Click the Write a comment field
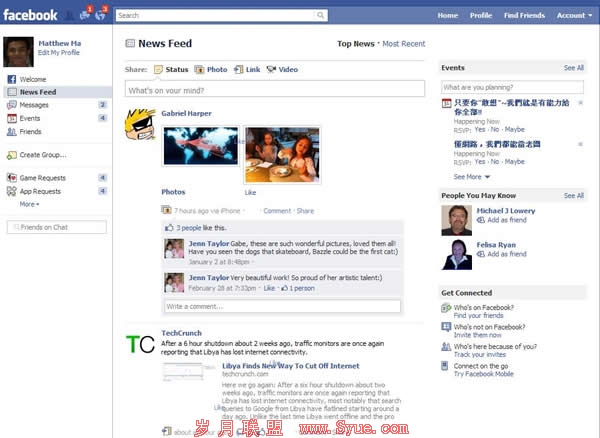The image size is (600, 438). point(283,306)
